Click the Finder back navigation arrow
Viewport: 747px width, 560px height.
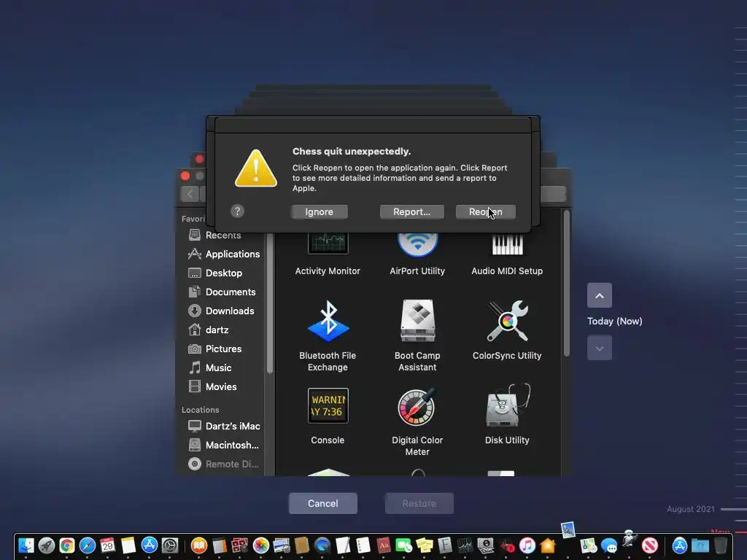coord(190,194)
